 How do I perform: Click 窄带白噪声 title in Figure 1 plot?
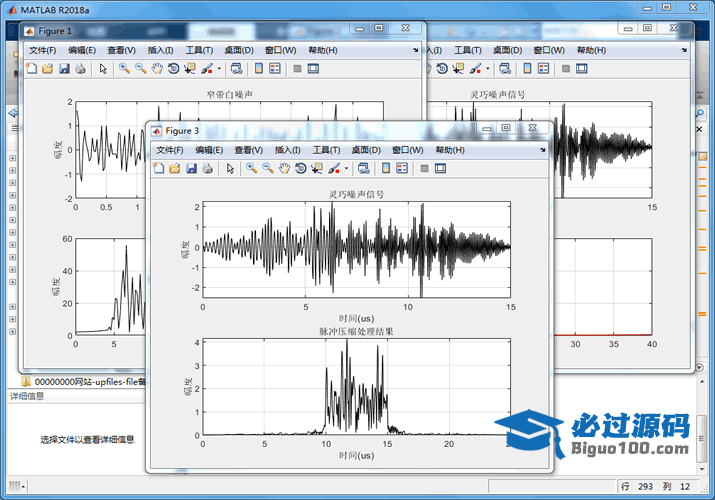229,94
